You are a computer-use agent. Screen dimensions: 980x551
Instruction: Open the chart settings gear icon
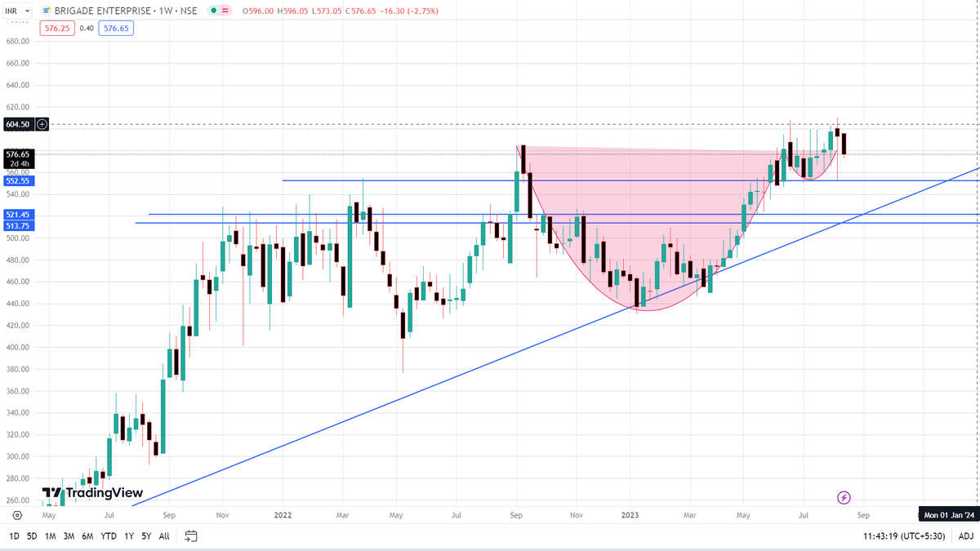click(17, 516)
